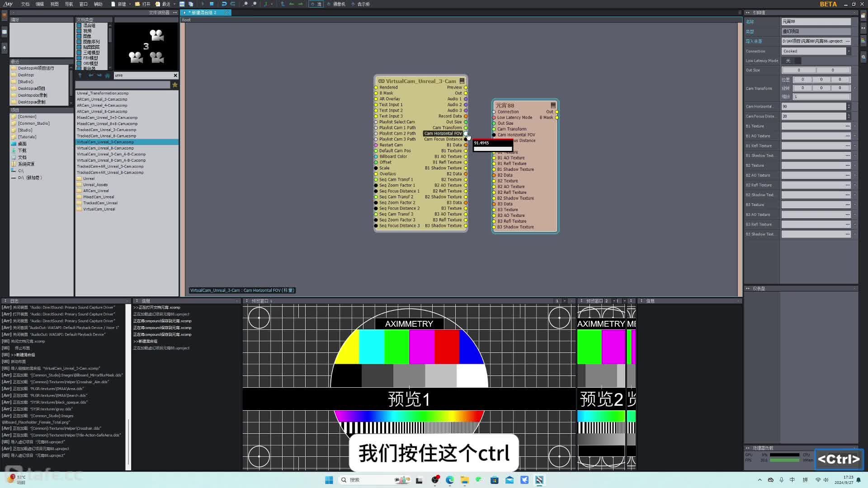This screenshot has width=868, height=488.
Task: Open the Windows Start menu
Action: (329, 480)
